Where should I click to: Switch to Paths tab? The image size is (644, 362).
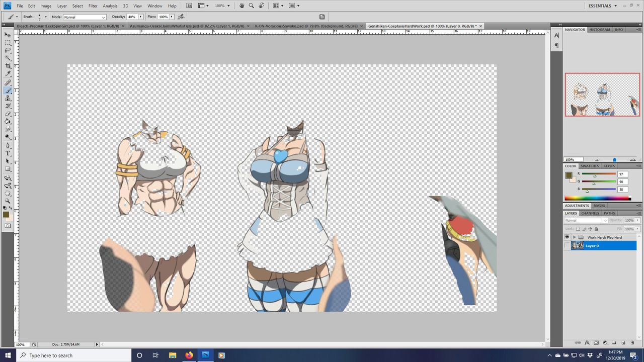pos(609,213)
